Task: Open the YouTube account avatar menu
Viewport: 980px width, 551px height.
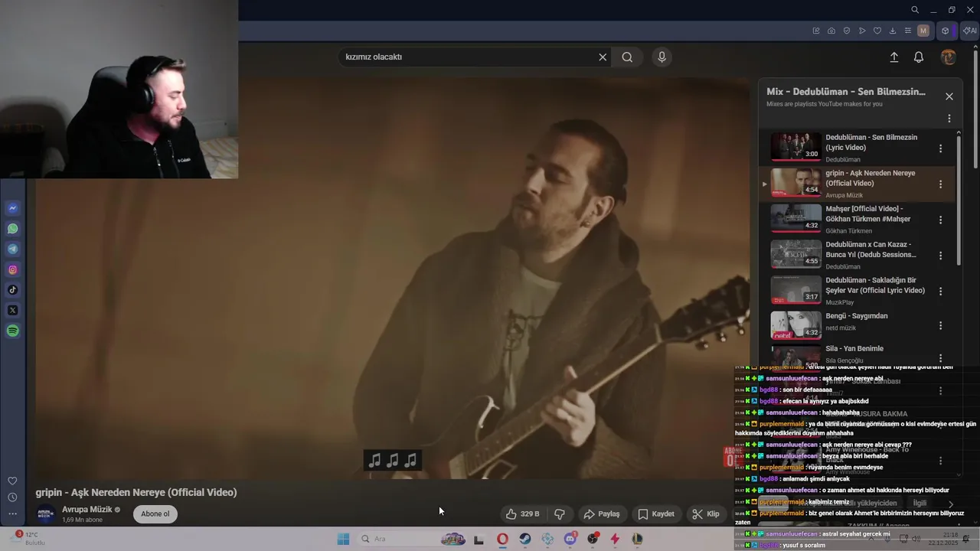Action: (948, 57)
